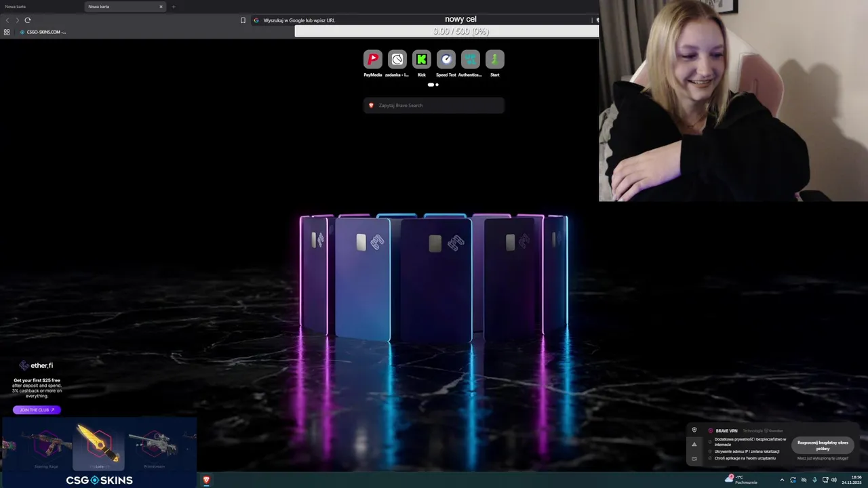The width and height of the screenshot is (868, 488).
Task: Go back to previous page
Action: 7,20
